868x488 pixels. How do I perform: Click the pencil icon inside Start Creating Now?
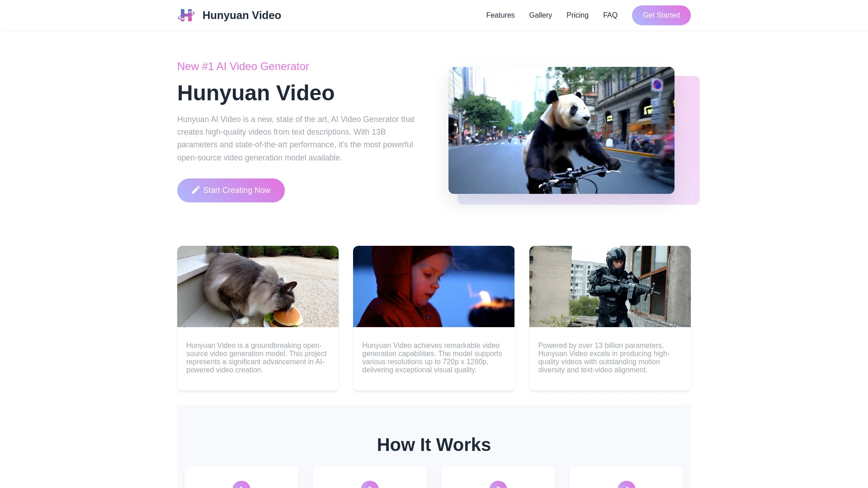(x=196, y=190)
